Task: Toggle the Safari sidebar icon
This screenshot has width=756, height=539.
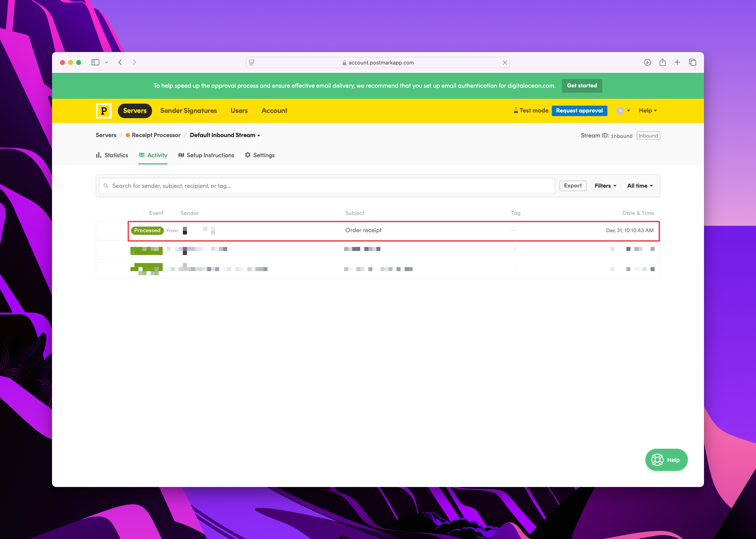Action: pos(95,62)
